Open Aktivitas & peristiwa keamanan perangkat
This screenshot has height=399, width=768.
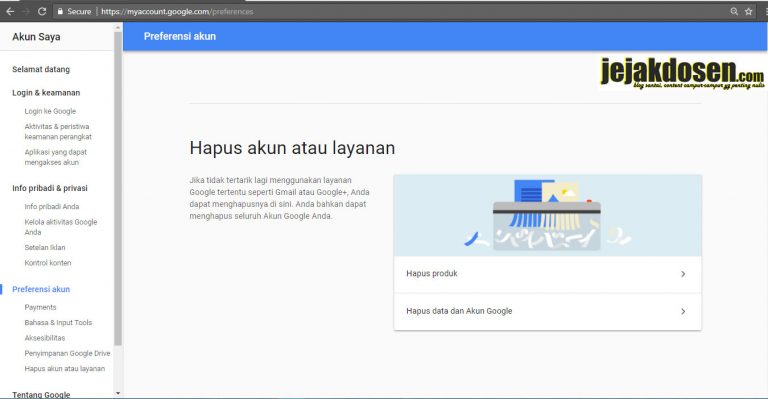pyautogui.click(x=58, y=132)
